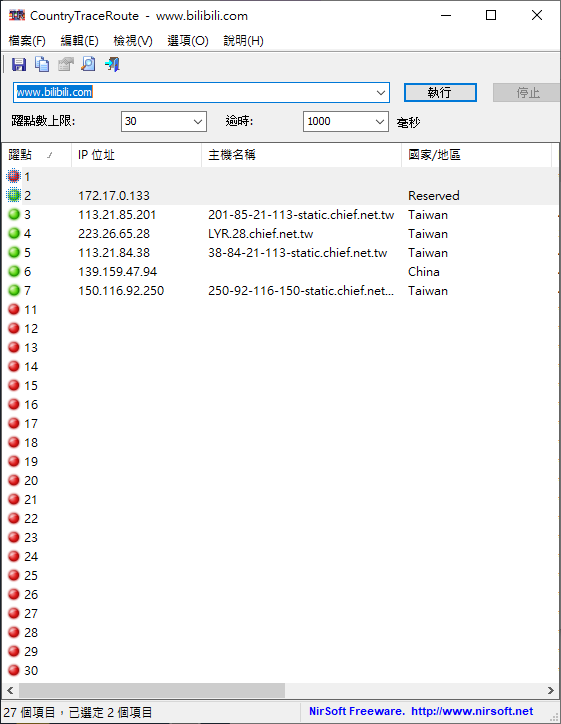Click the red status ball for hop 24
Image resolution: width=561 pixels, height=724 pixels.
pyautogui.click(x=14, y=556)
